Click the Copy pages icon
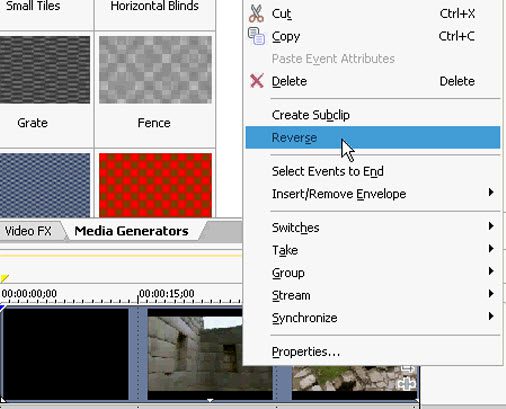This screenshot has height=409, width=506. (256, 36)
